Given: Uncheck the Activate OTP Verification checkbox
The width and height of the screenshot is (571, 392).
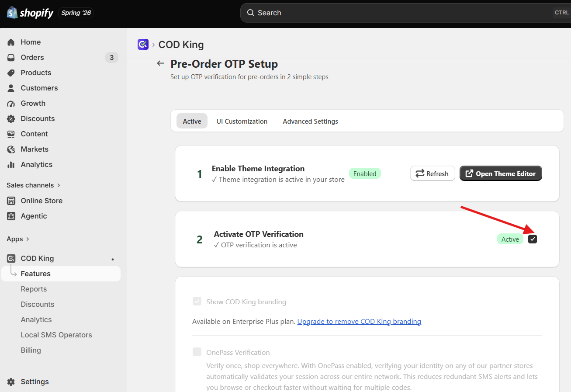Looking at the screenshot, I should tap(532, 239).
